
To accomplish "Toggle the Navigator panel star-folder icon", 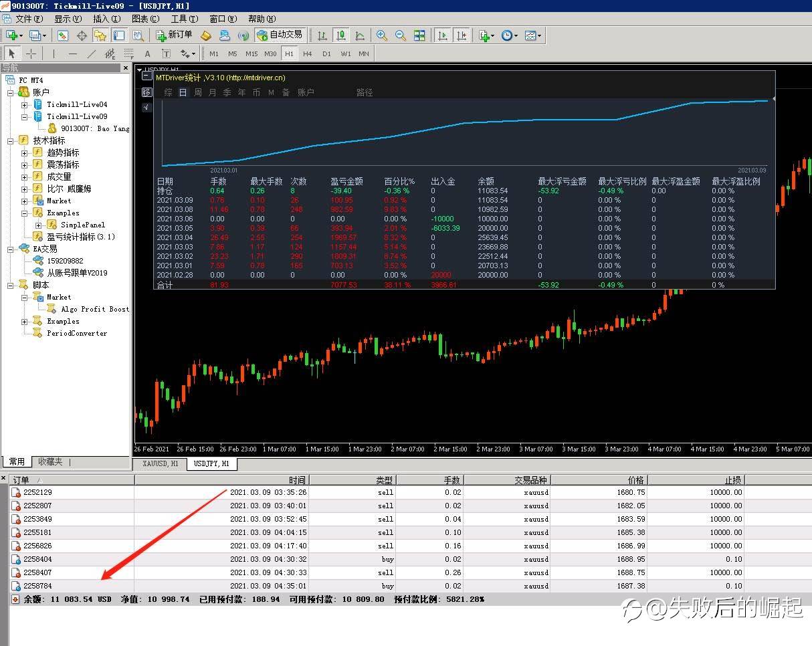I will pyautogui.click(x=100, y=35).
